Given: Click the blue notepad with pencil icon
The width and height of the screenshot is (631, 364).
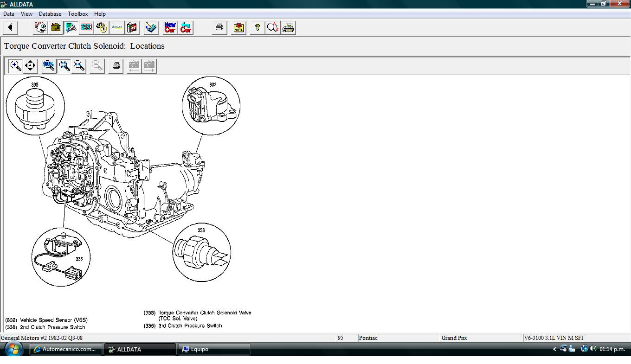Looking at the screenshot, I should [151, 27].
